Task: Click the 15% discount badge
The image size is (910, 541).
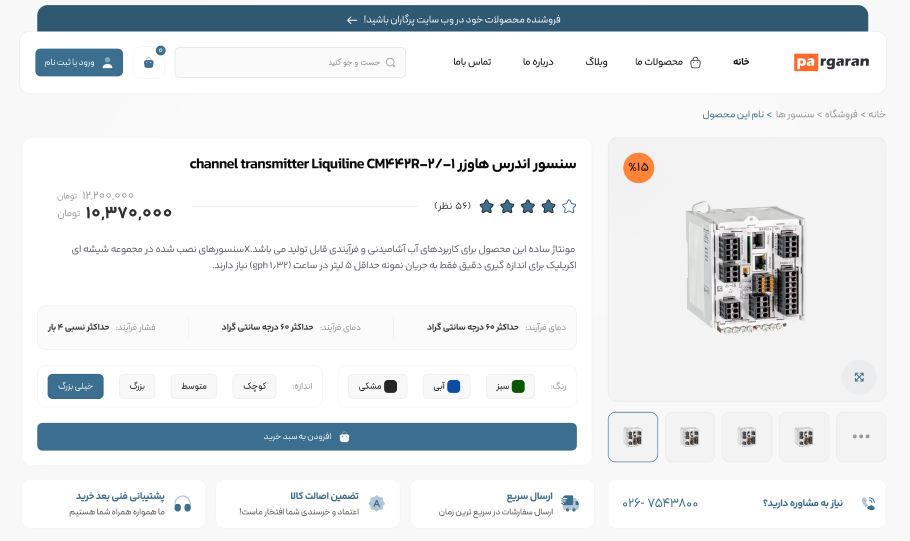Action: coord(638,168)
